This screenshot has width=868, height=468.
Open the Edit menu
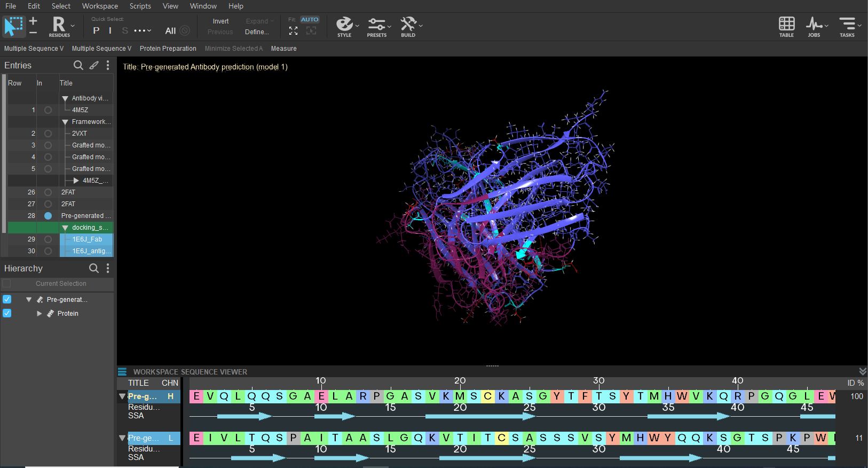(x=34, y=6)
